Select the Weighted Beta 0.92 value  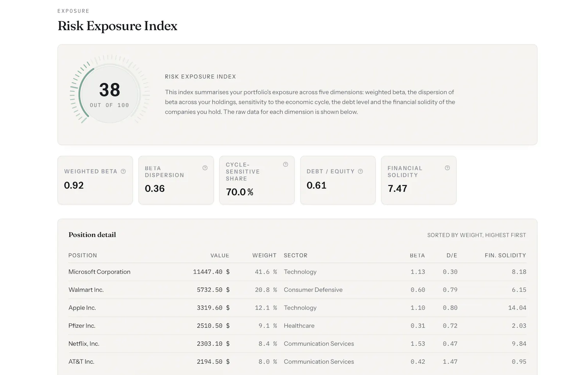coord(74,185)
